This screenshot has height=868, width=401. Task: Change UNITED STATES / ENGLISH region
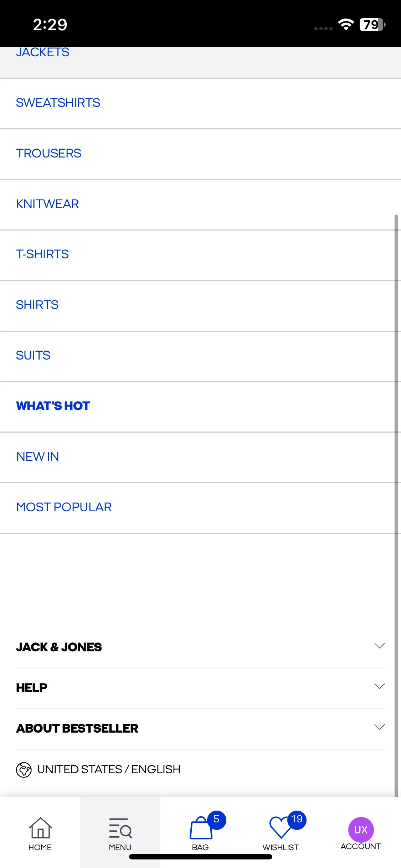pos(109,770)
